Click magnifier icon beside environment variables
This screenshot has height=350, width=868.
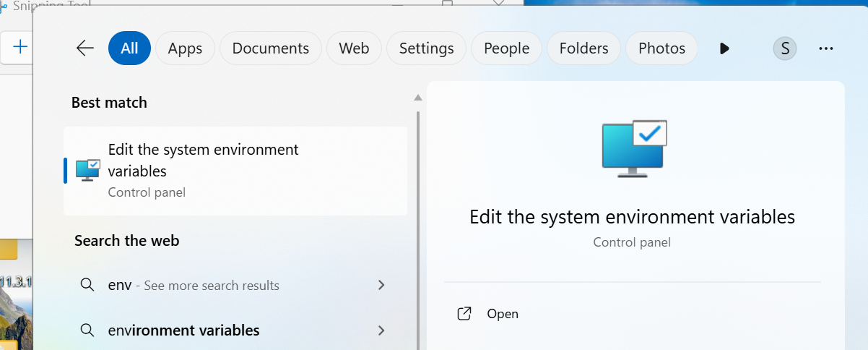coord(87,330)
